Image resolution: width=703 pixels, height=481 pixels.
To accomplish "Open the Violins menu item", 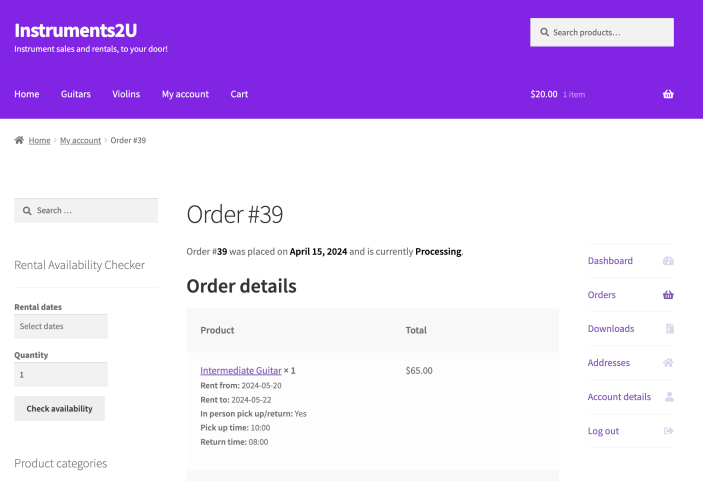I will pos(126,94).
